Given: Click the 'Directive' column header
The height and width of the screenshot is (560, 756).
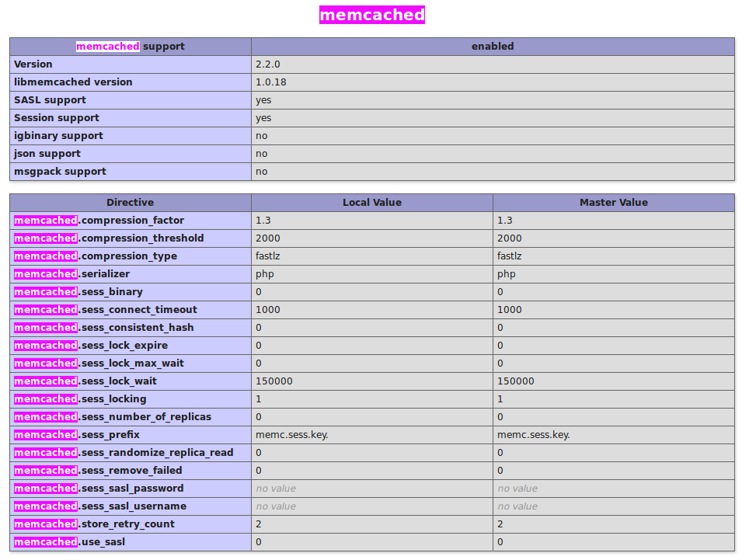Looking at the screenshot, I should pyautogui.click(x=131, y=203).
